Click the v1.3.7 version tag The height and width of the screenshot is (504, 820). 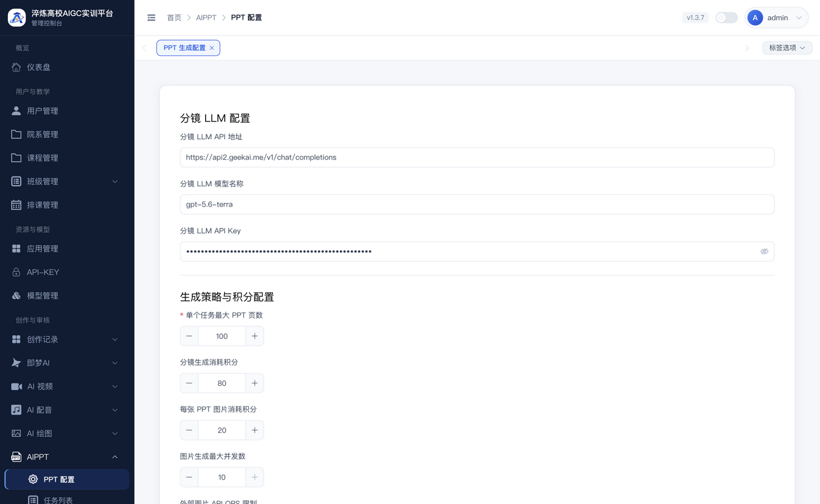(x=696, y=18)
